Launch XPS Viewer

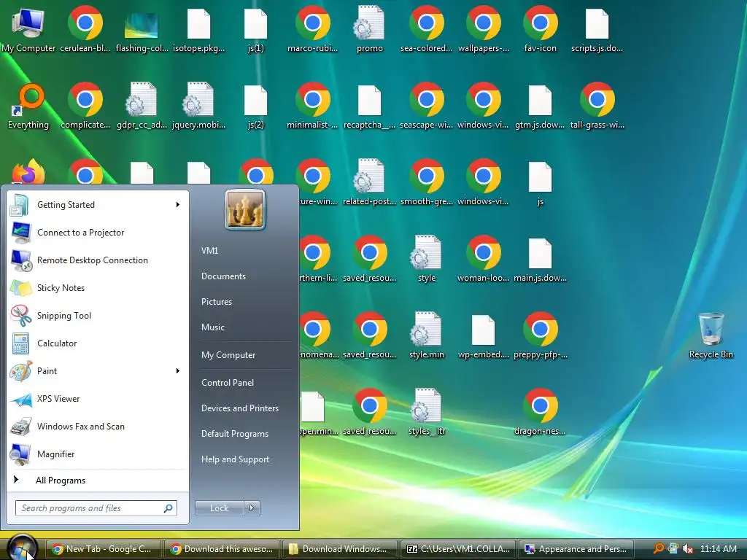coord(97,399)
